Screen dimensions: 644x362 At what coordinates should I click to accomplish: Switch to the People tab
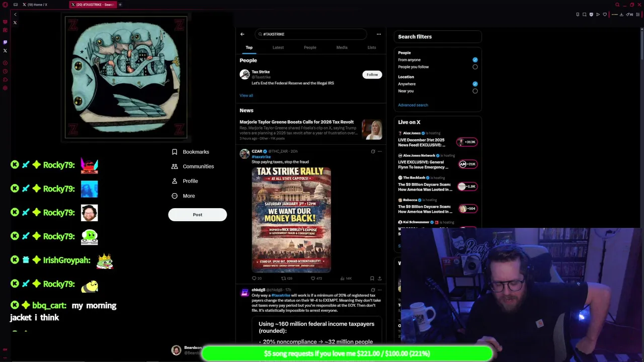click(310, 47)
